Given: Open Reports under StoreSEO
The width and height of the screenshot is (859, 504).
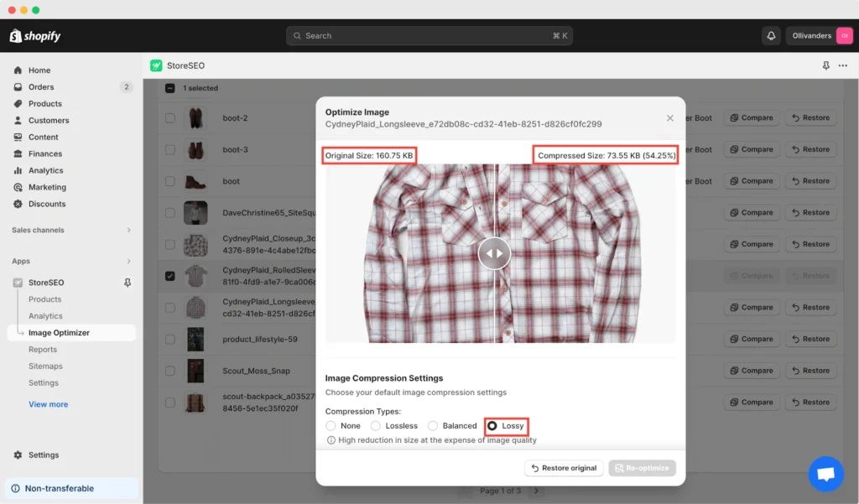Looking at the screenshot, I should (x=44, y=349).
